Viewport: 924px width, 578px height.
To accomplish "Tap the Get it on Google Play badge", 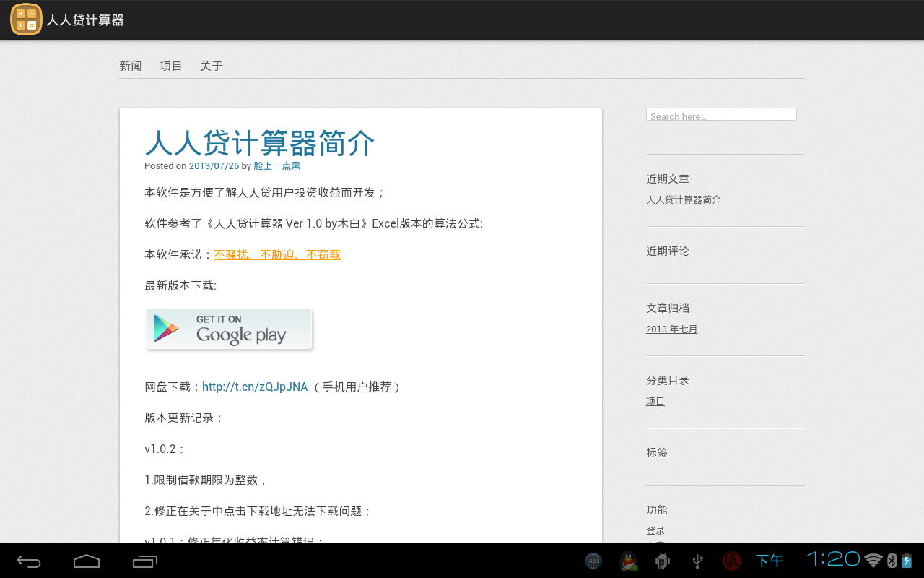I will pos(230,329).
